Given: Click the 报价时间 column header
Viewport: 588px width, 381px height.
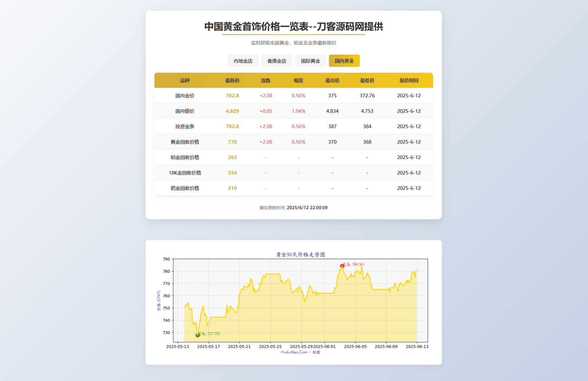Looking at the screenshot, I should (x=409, y=80).
